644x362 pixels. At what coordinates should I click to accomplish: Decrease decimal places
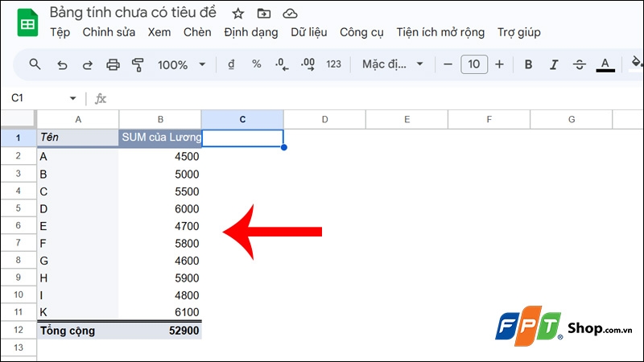pos(282,64)
